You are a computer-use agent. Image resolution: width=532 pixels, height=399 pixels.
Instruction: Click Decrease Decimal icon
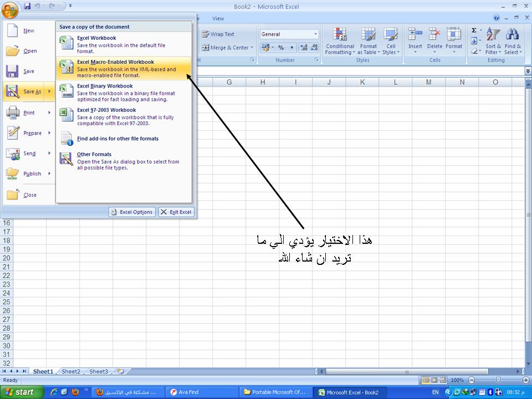tap(314, 48)
